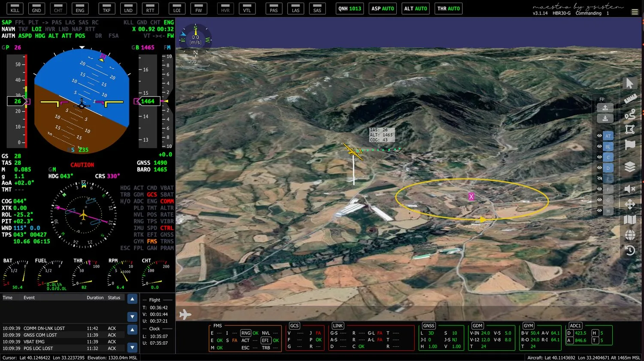This screenshot has height=361, width=644.
Task: Toggle visibility eye for layer D
Action: [x=599, y=168]
